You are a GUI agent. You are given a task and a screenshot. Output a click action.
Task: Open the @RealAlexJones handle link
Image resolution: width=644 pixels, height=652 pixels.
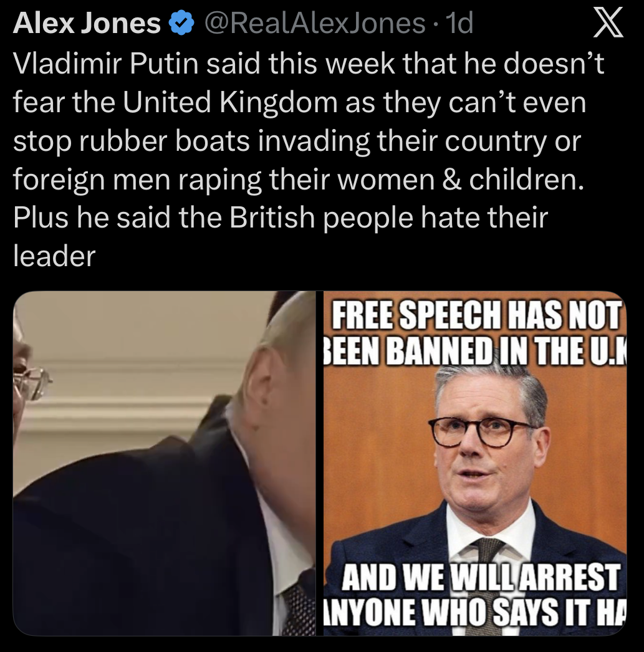pyautogui.click(x=314, y=23)
